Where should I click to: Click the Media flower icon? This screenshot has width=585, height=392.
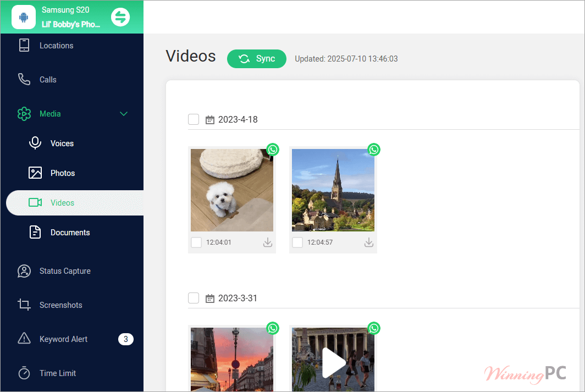24,114
